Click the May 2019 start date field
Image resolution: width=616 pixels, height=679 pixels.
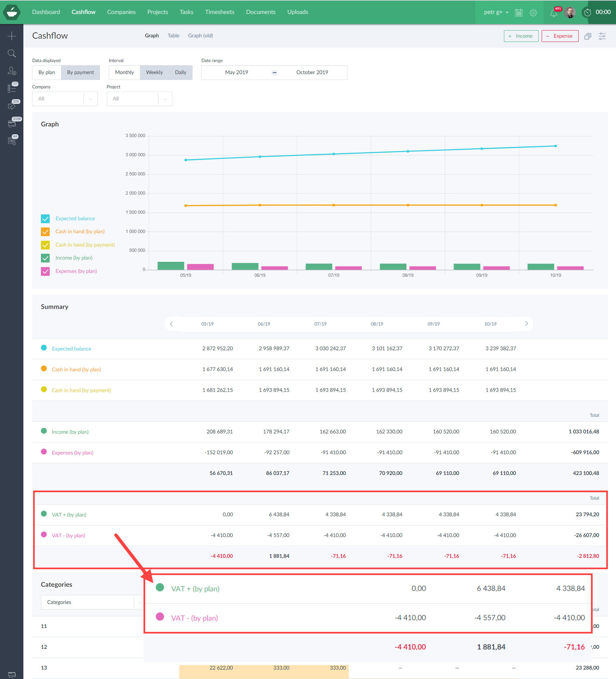pos(236,72)
